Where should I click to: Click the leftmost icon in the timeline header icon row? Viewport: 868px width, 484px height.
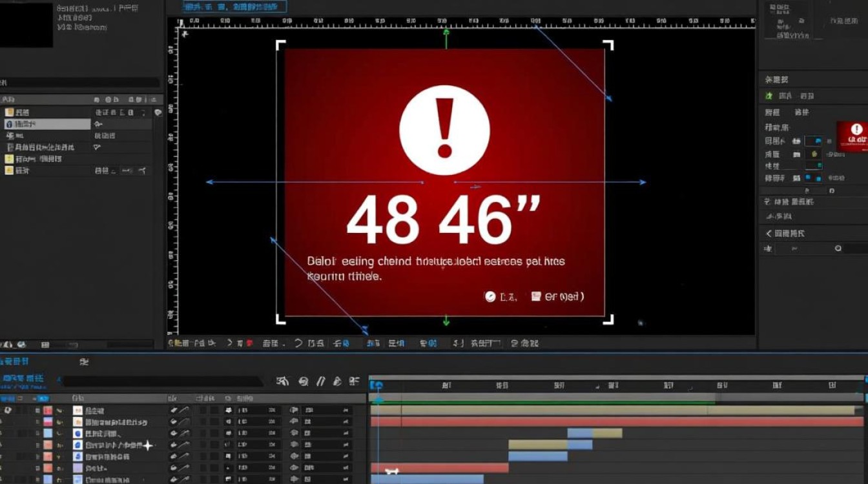click(x=282, y=381)
